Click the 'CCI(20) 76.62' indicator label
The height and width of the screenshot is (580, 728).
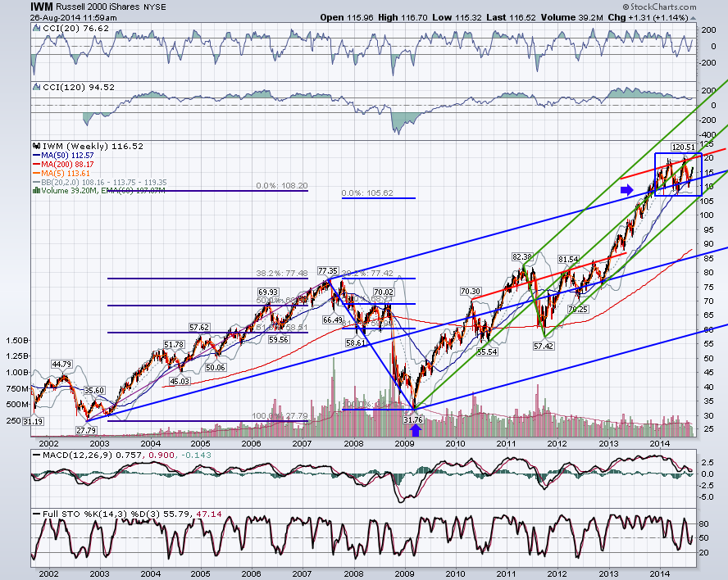(x=75, y=29)
